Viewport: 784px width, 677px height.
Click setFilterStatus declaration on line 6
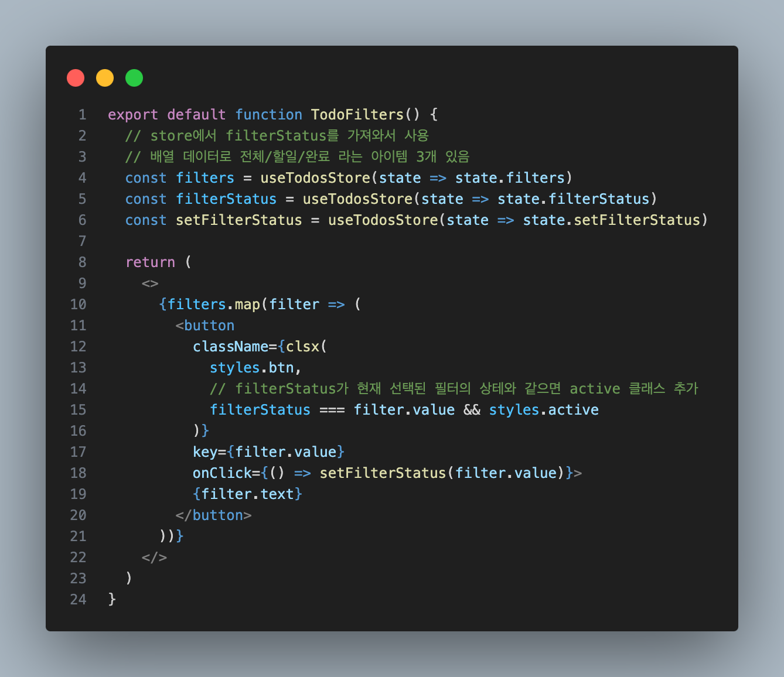coord(239,220)
